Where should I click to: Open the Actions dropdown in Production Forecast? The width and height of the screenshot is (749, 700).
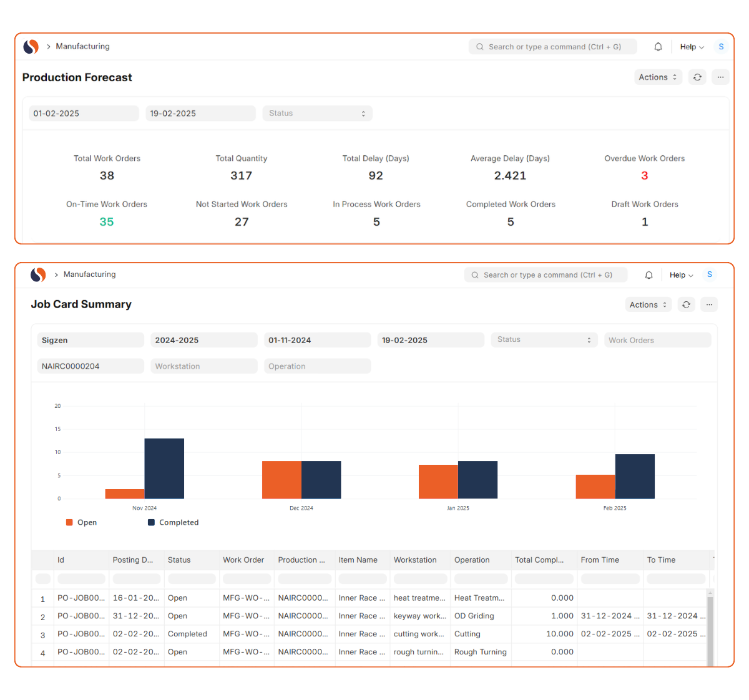pyautogui.click(x=658, y=77)
